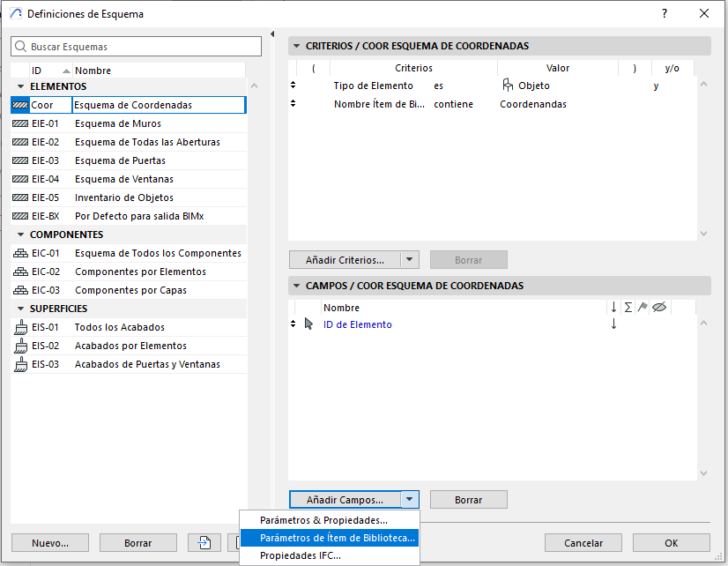Toggle the hidden-field eye column icon
Screen dimensions: 728x566
(x=658, y=308)
